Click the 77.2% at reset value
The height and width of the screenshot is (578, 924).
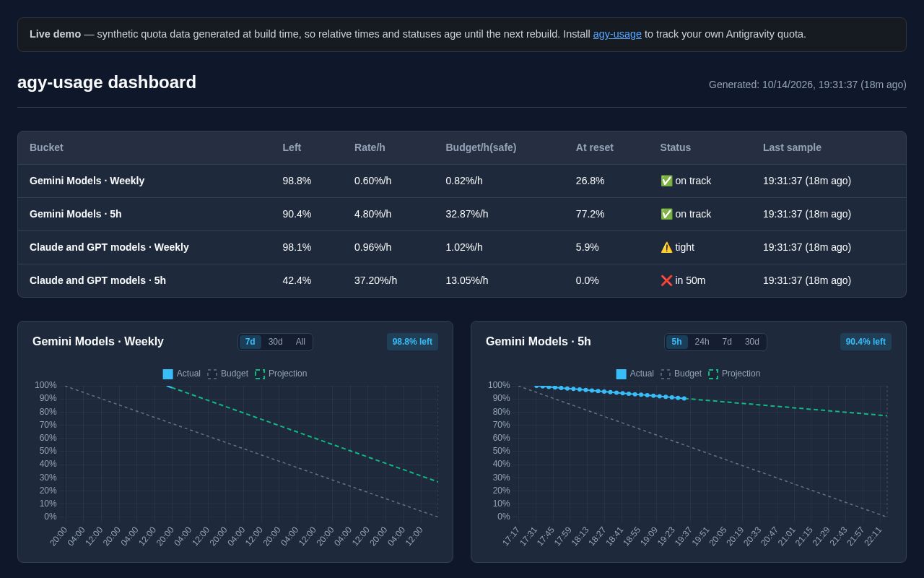(590, 214)
